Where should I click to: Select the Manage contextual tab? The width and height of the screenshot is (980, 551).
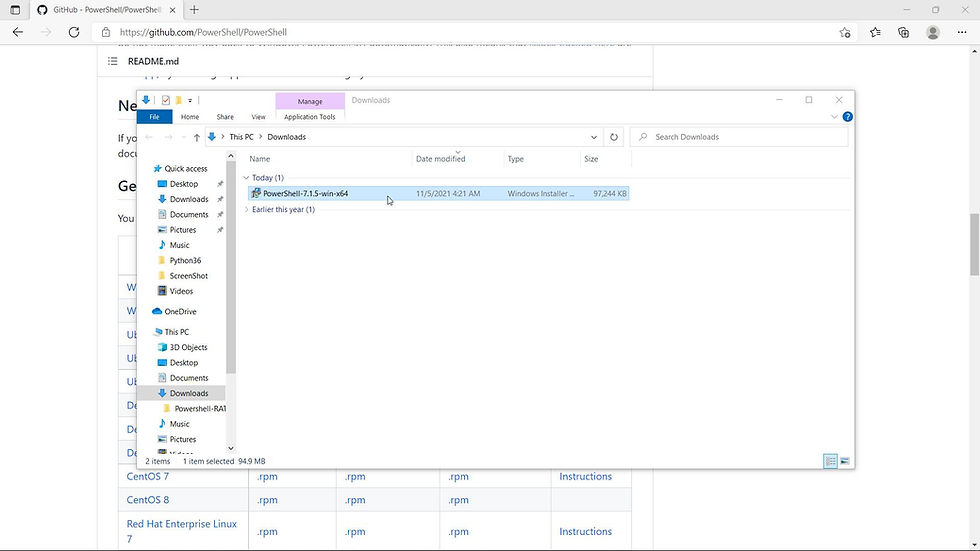(x=310, y=101)
